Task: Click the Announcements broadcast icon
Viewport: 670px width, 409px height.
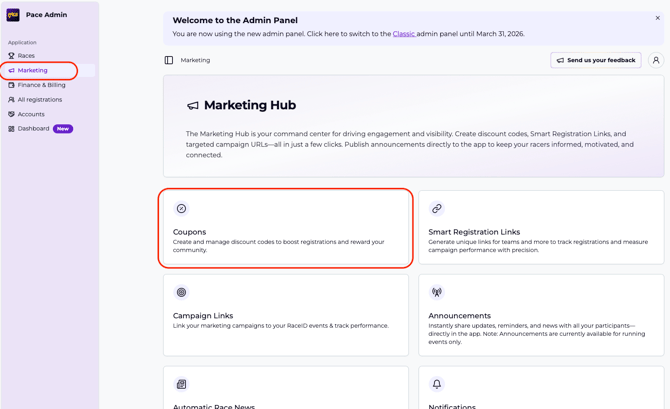Action: coord(437,293)
